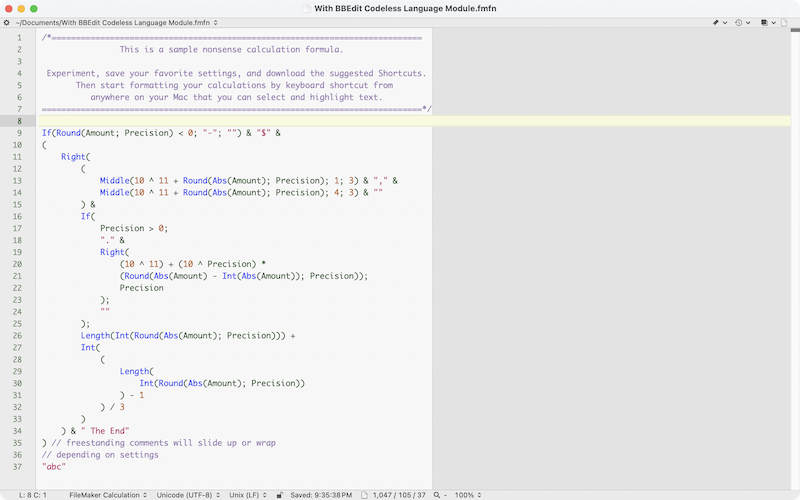Click the comment line "anywhere on your Mac"
The image size is (800, 500).
pyautogui.click(x=236, y=97)
